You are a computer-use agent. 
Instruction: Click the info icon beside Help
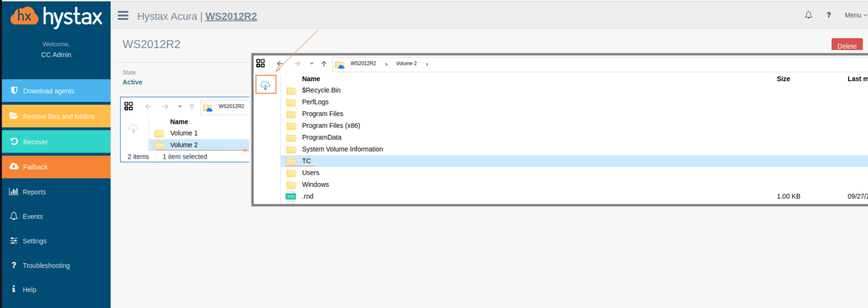point(14,289)
